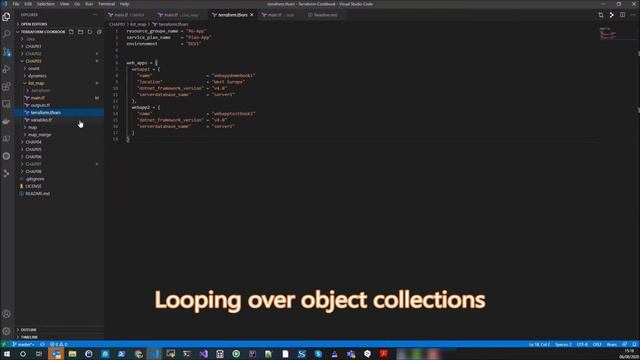Click Ln 18, Col 2 in status bar
Image resolution: width=640 pixels, height=360 pixels.
pos(539,344)
